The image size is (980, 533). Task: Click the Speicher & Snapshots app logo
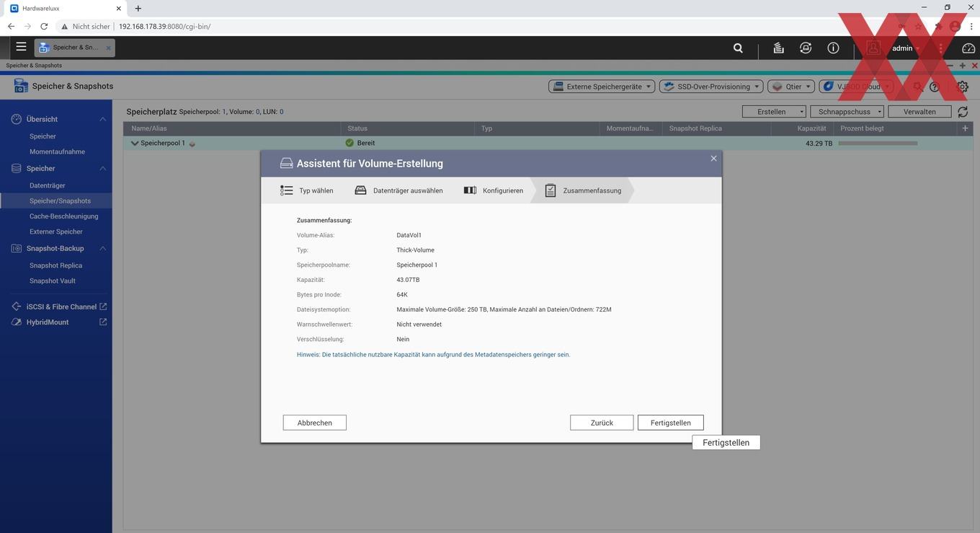click(21, 87)
